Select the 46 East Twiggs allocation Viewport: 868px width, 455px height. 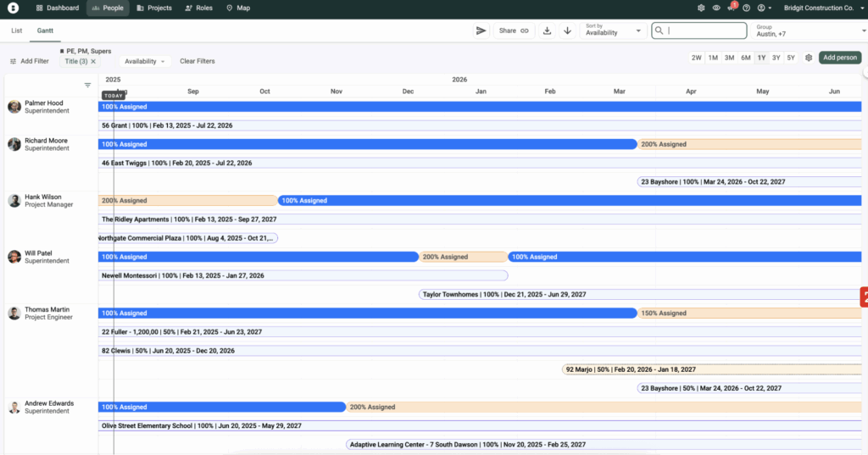pos(480,164)
